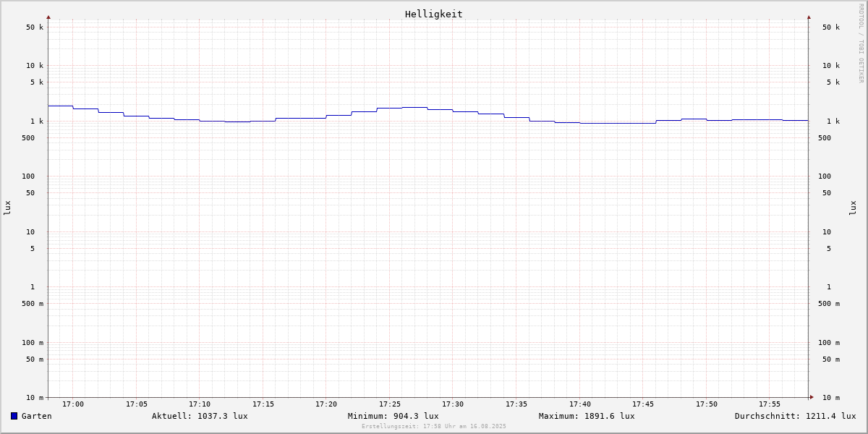The image size is (868, 434).
Task: Select the 17:50 time axis label
Action: (x=707, y=404)
